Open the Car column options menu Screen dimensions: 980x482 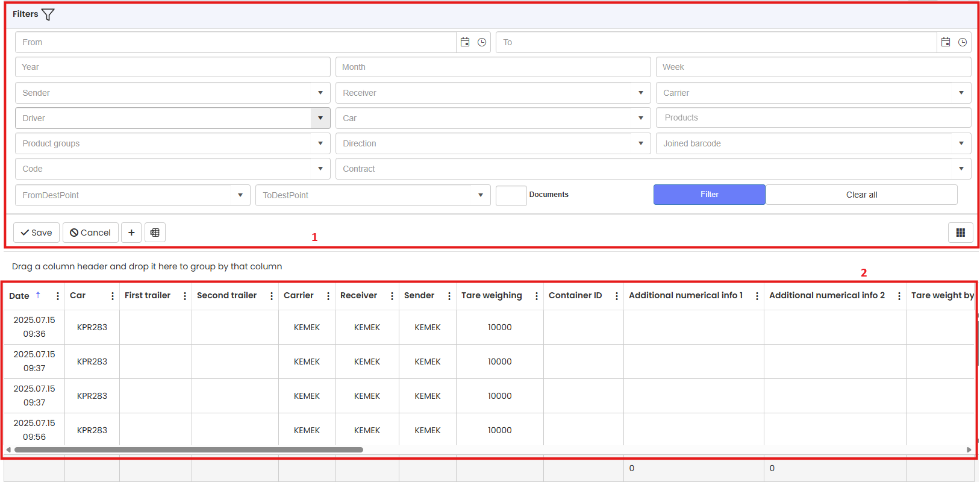[113, 296]
